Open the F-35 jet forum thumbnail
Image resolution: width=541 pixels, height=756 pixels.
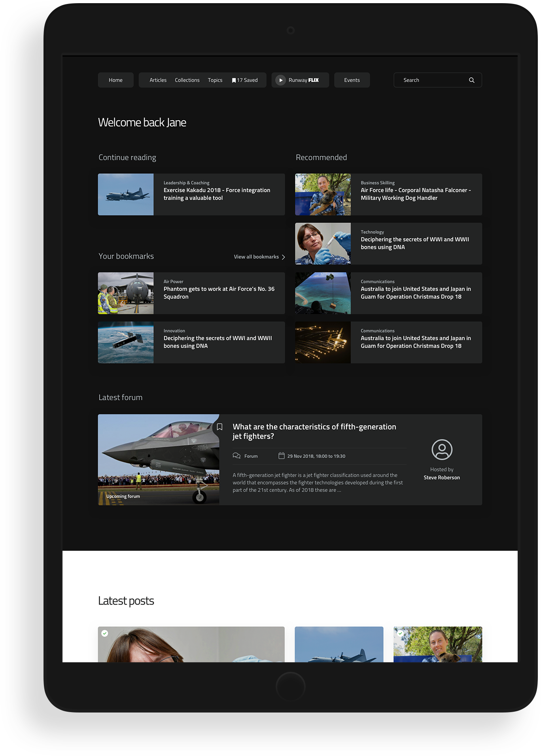point(158,459)
